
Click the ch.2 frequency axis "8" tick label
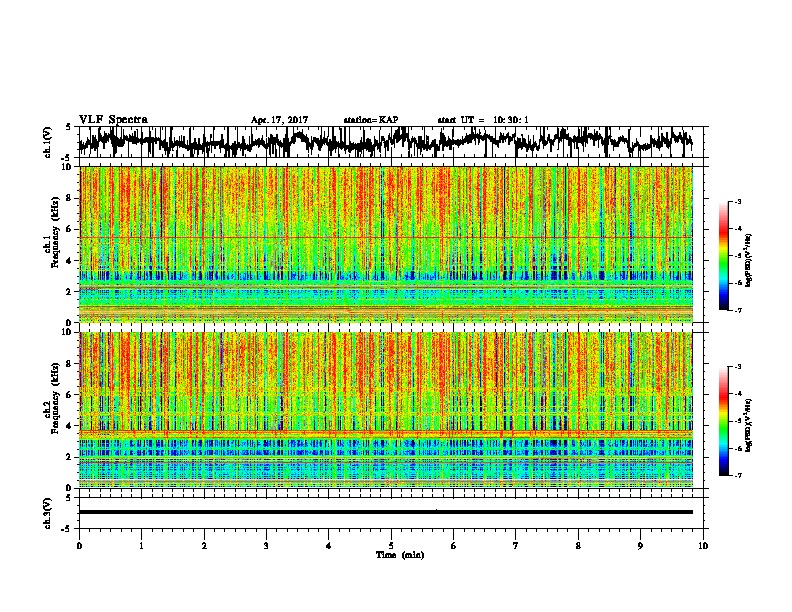point(70,363)
